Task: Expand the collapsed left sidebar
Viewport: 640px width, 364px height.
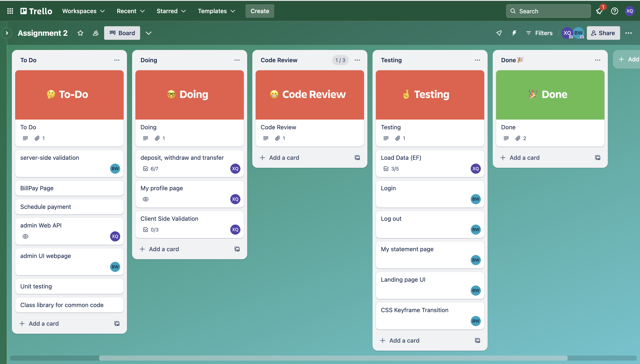Action: (x=7, y=33)
